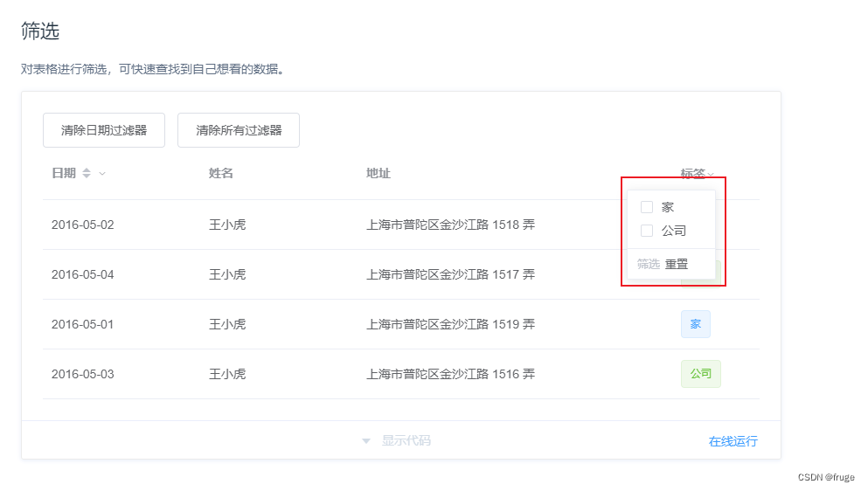Screen dimensions: 868x491
Task: Select the address 上海市普陀区金沙江路 1518 弄
Action: pyautogui.click(x=450, y=225)
